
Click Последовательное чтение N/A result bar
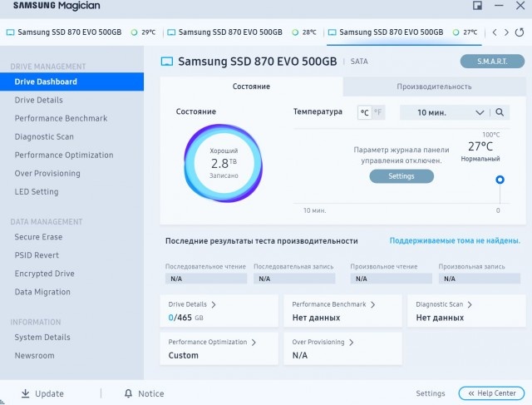coord(206,279)
